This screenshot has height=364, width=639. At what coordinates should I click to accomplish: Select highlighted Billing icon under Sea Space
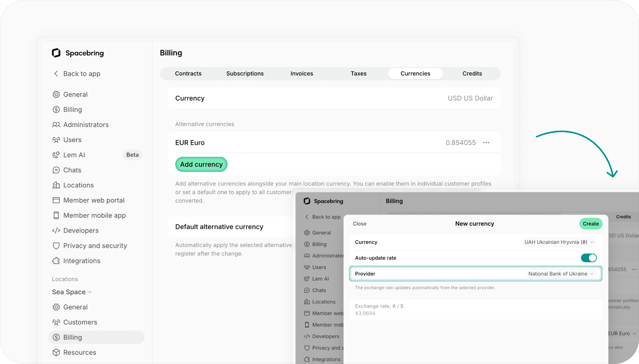click(56, 337)
